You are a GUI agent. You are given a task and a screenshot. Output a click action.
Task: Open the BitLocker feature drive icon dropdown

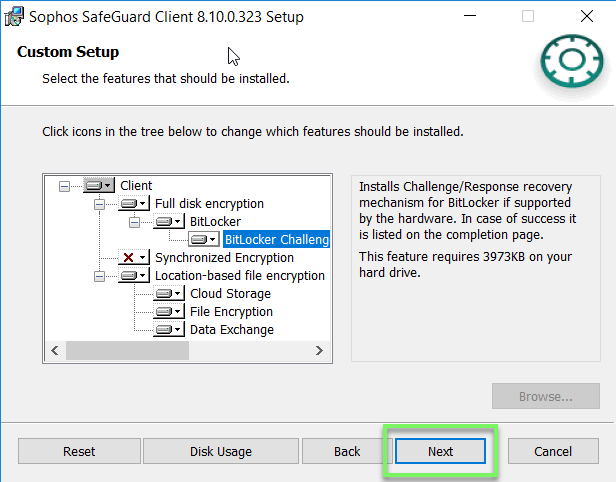coord(169,221)
